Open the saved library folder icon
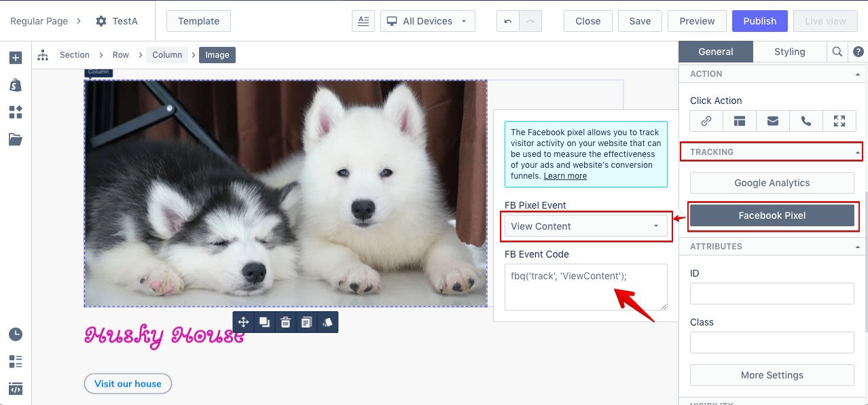This screenshot has height=405, width=868. pyautogui.click(x=15, y=139)
